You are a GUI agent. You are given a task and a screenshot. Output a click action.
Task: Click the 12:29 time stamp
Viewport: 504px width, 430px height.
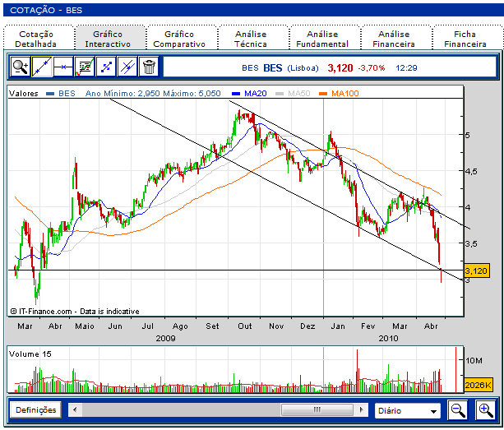[x=406, y=68]
